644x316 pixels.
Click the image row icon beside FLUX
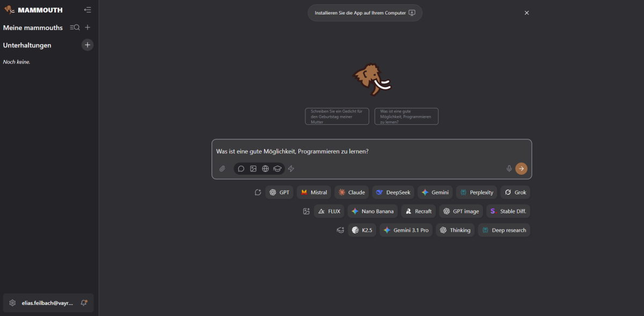click(x=306, y=211)
